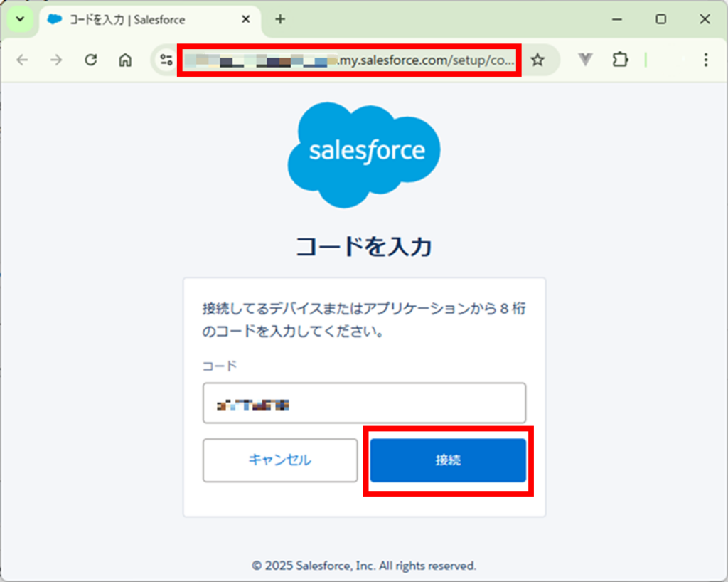Expand the tab search dropdown arrow
This screenshot has height=582, width=728.
20,19
